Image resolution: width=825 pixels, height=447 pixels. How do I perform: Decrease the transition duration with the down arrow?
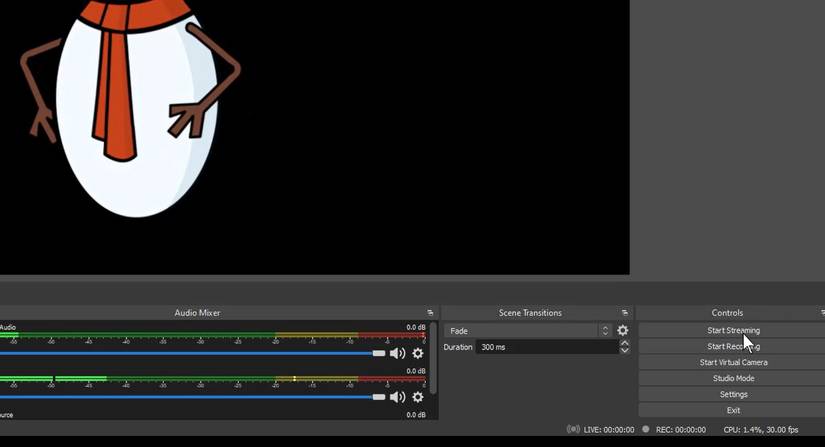625,350
